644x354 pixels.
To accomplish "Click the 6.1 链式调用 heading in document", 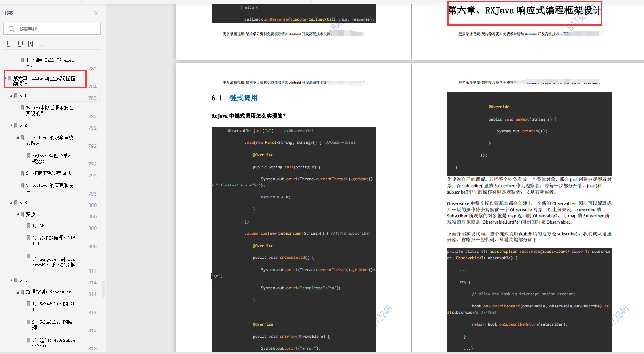I will pos(235,98).
